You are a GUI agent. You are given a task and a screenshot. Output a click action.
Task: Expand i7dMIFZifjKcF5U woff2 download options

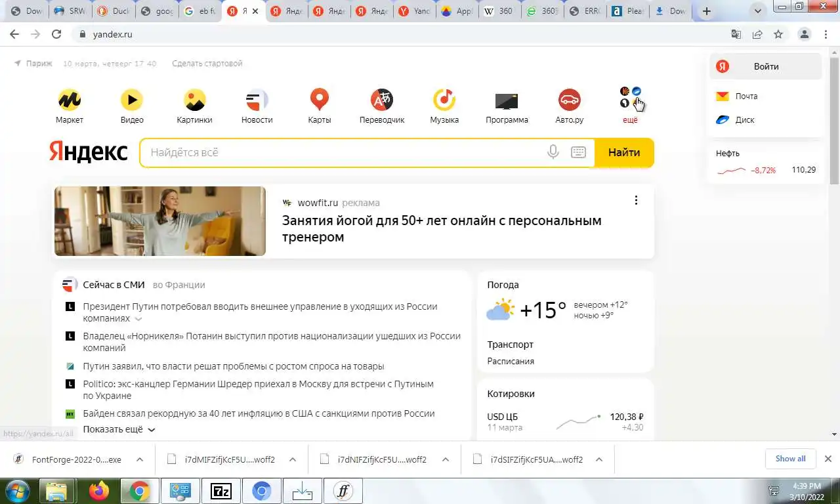coord(293,459)
